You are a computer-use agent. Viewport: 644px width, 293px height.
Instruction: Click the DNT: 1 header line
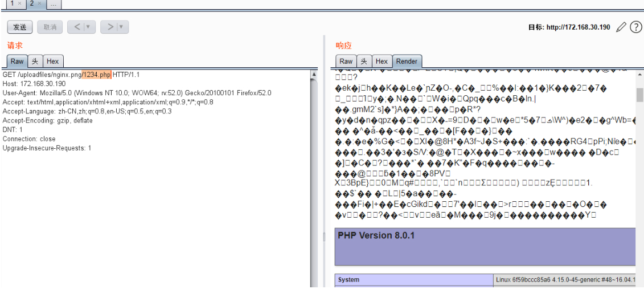[x=13, y=129]
